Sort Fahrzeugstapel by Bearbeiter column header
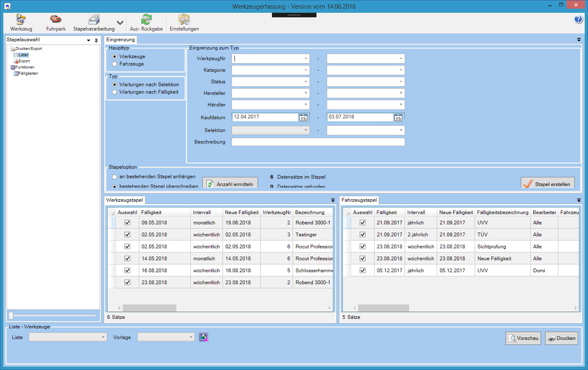Viewport: 588px width, 370px height. (544, 212)
